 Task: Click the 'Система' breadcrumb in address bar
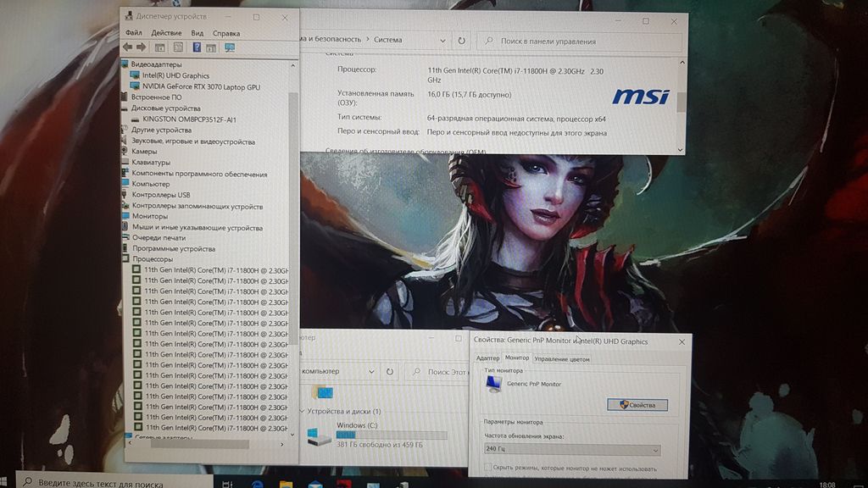pos(387,40)
